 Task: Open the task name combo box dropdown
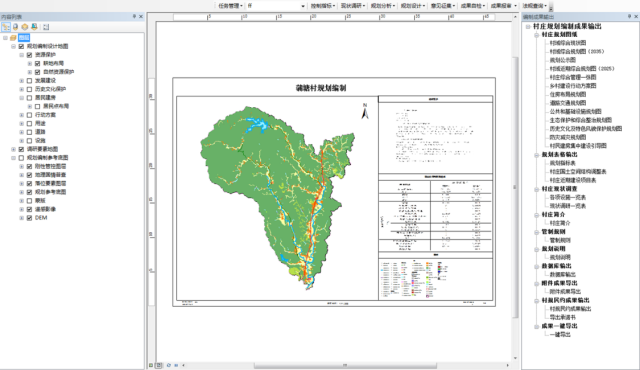[303, 6]
